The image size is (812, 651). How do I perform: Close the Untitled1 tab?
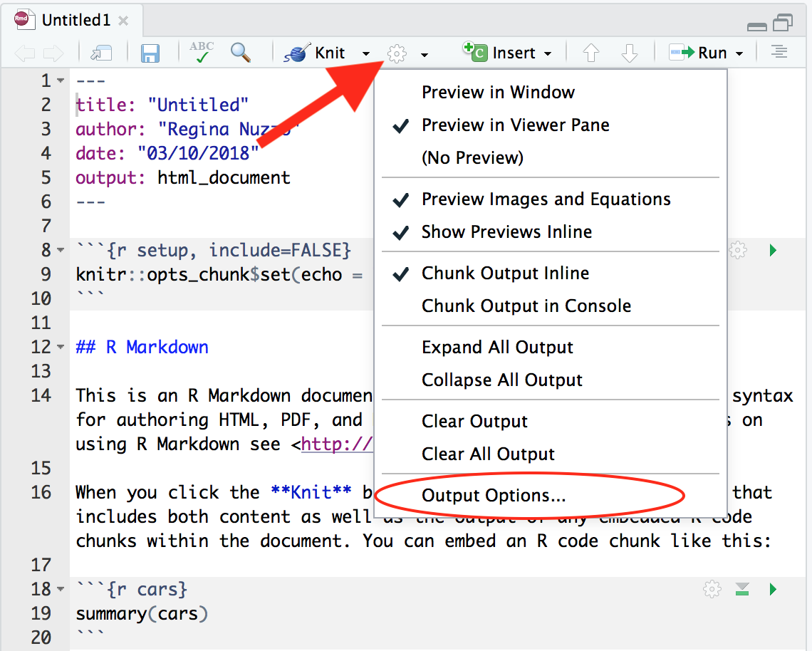tap(123, 21)
